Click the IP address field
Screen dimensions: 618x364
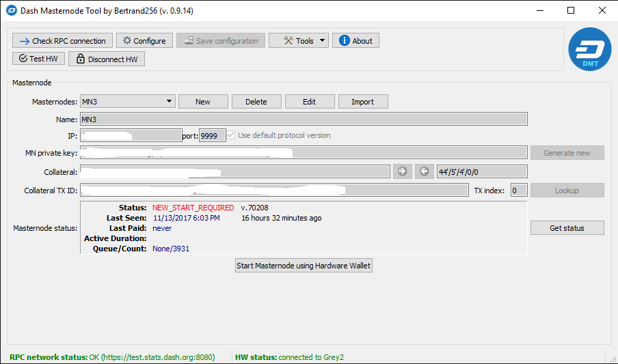pyautogui.click(x=131, y=135)
